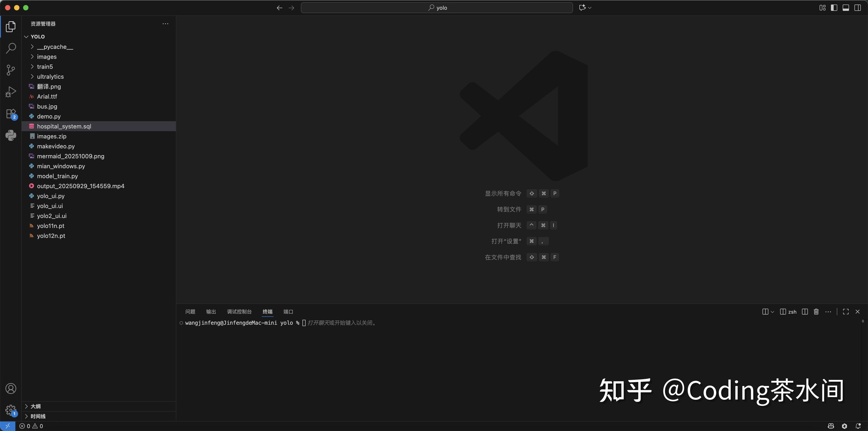Click the back navigation arrow
Image resolution: width=868 pixels, height=431 pixels.
[x=279, y=7]
